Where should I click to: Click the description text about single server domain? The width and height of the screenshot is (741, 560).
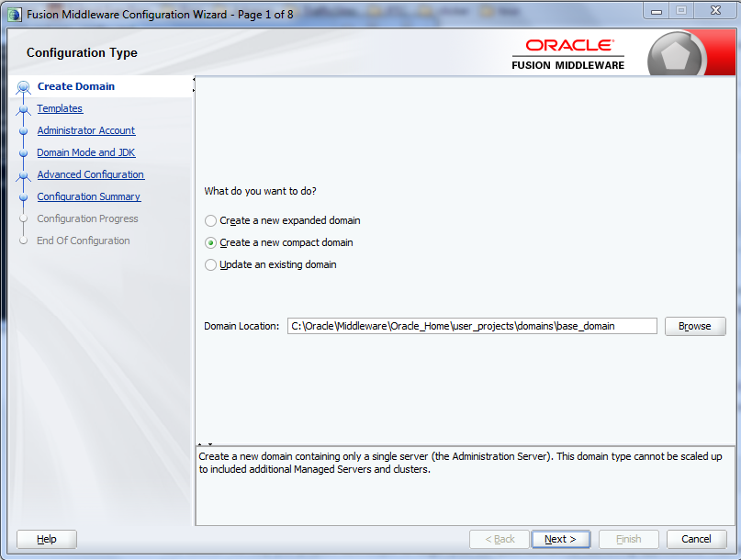click(x=460, y=463)
